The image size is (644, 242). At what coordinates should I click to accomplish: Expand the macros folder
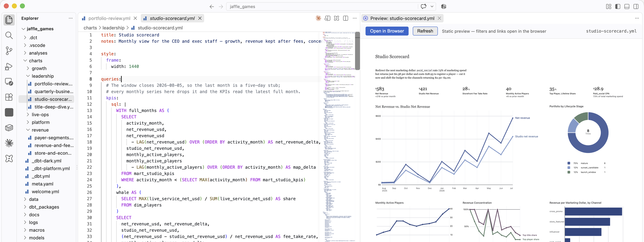[25, 230]
